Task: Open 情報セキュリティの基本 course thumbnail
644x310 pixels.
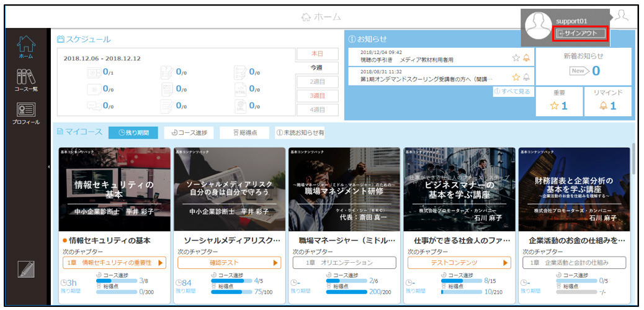Action: point(115,189)
